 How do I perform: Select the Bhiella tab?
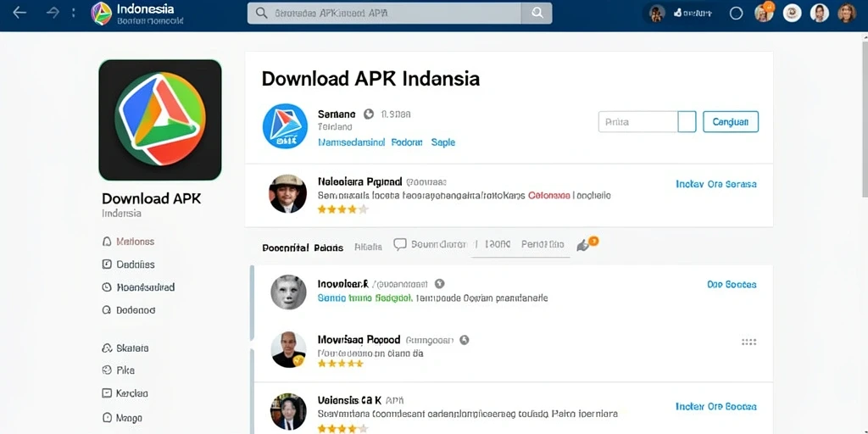[368, 247]
